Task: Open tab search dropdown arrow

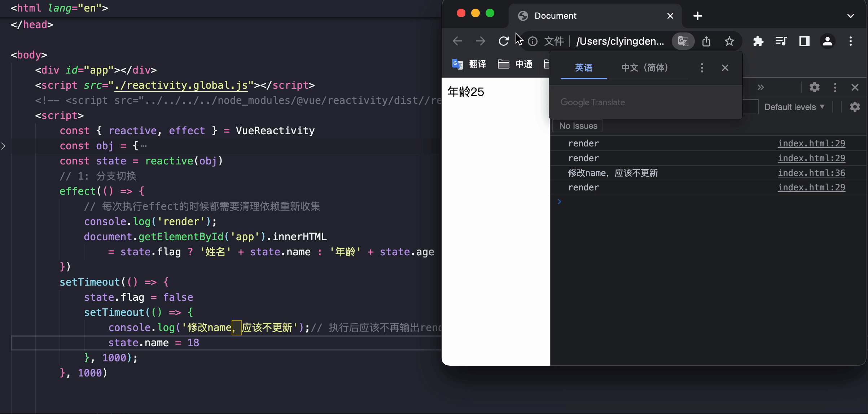Action: [x=850, y=16]
